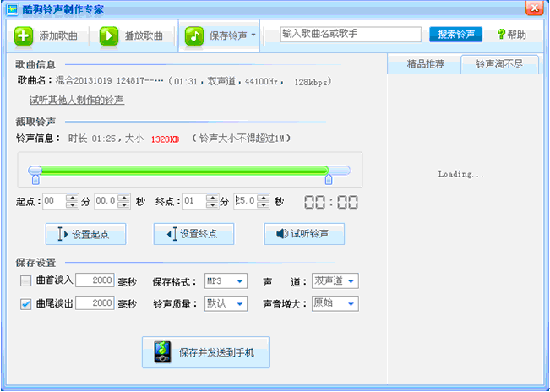Increase the end point seconds
This screenshot has height=392, width=550.
click(264, 198)
